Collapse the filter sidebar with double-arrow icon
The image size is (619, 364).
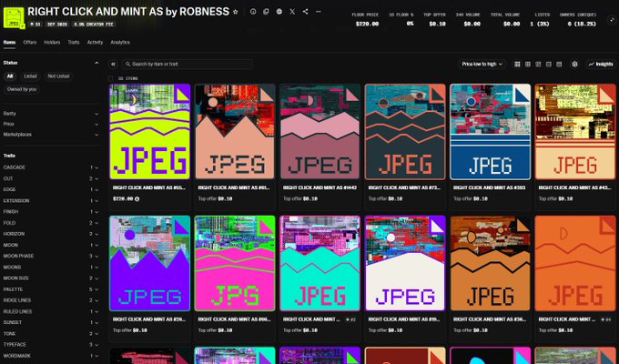pos(113,64)
